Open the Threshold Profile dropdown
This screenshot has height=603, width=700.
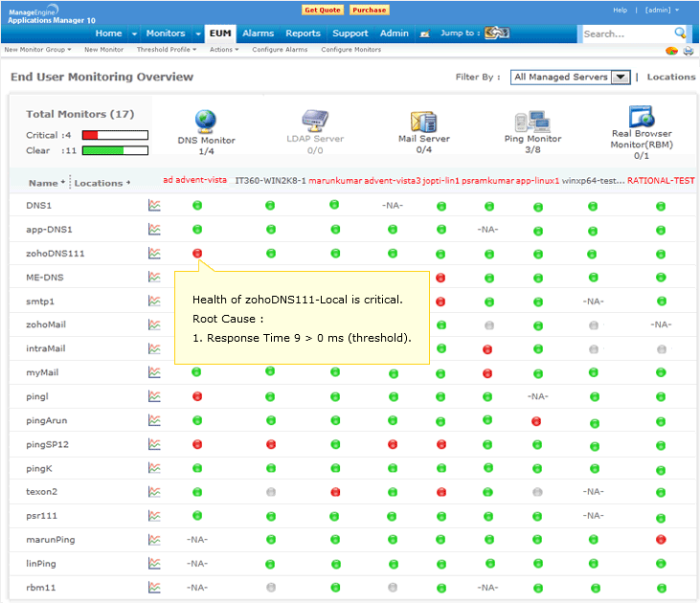click(167, 50)
